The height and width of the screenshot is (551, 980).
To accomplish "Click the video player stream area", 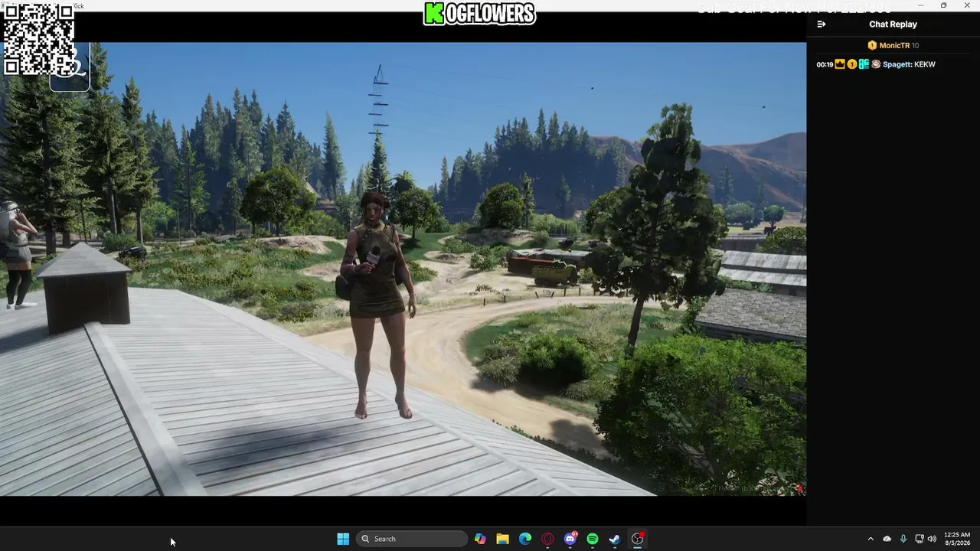I will [x=403, y=269].
